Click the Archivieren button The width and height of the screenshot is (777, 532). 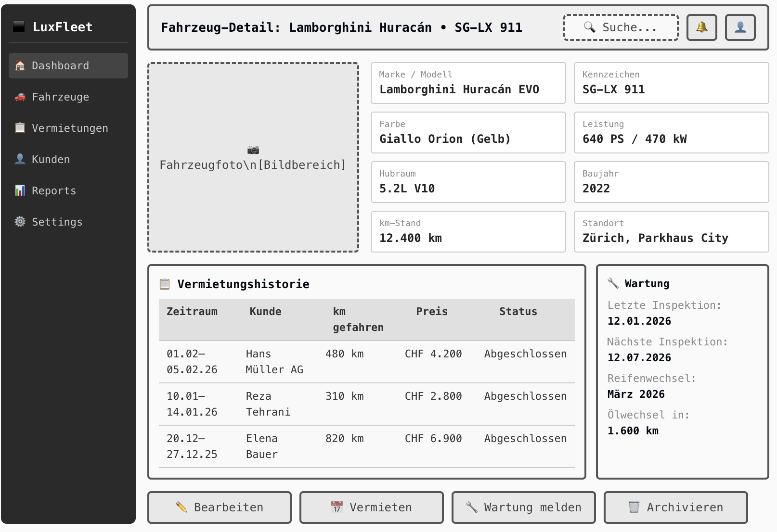(x=676, y=507)
